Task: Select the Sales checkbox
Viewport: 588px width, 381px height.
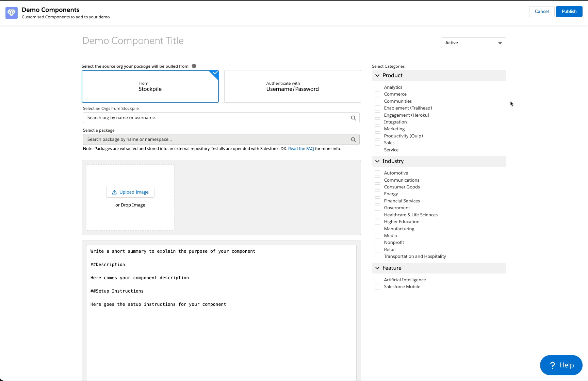Action: point(377,143)
